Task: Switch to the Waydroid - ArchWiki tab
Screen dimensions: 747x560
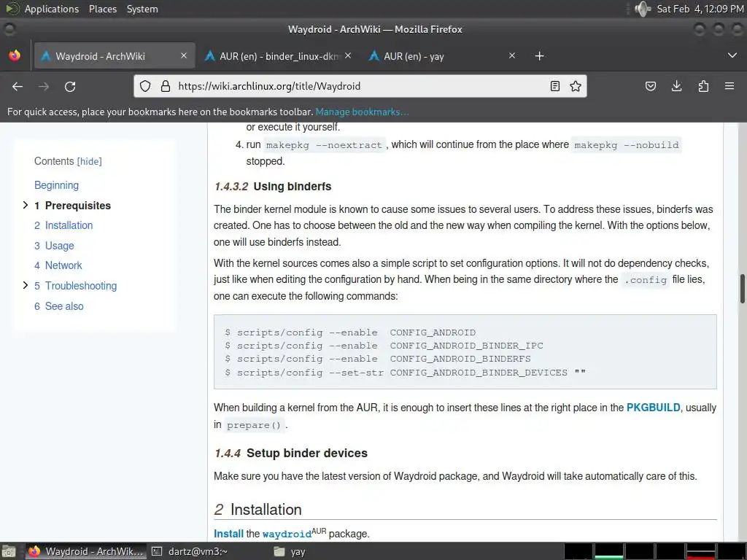Action: pos(114,55)
